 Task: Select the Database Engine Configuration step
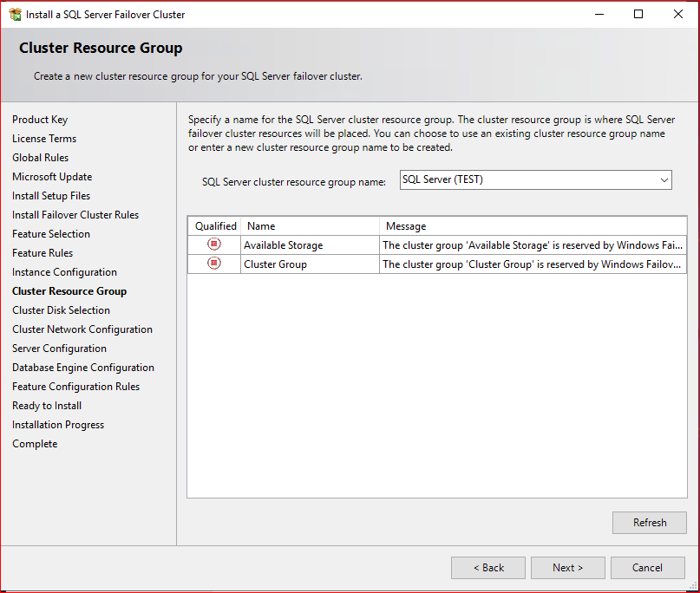click(83, 368)
